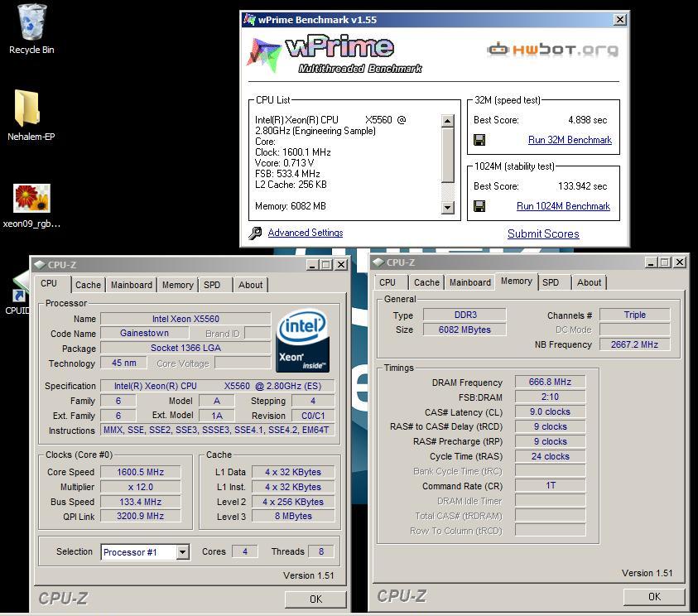Close the wPrime Benchmark window
698x616 pixels.
(619, 20)
